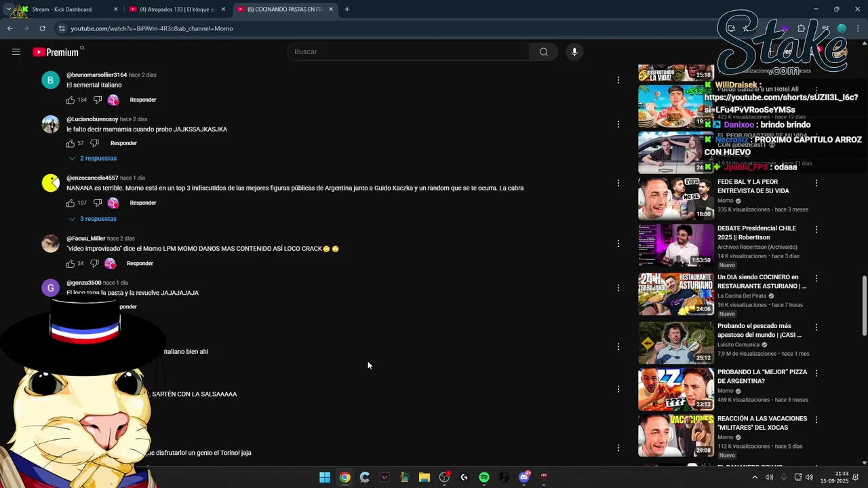Viewport: 868px width, 488px height.
Task: Open restaurante asturiano video thumbnail
Action: point(676,294)
